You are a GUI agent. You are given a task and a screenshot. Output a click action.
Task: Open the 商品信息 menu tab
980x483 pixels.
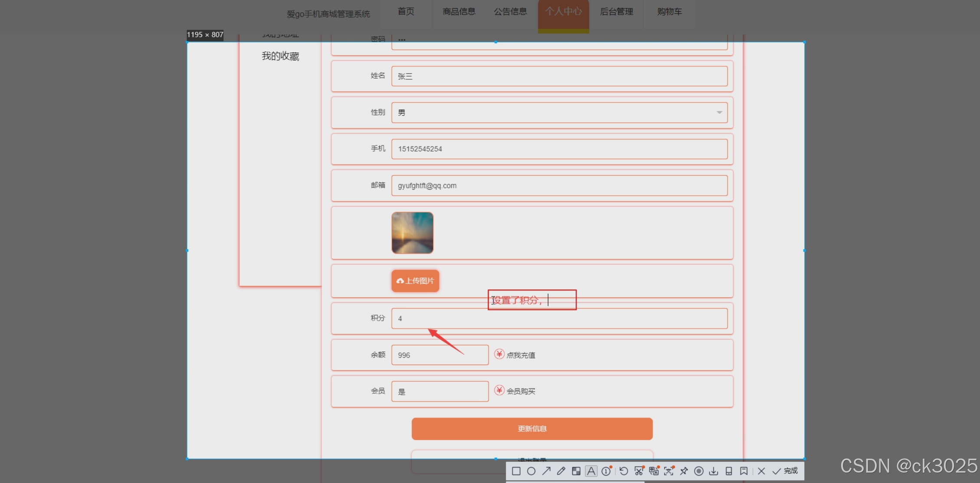coord(459,12)
